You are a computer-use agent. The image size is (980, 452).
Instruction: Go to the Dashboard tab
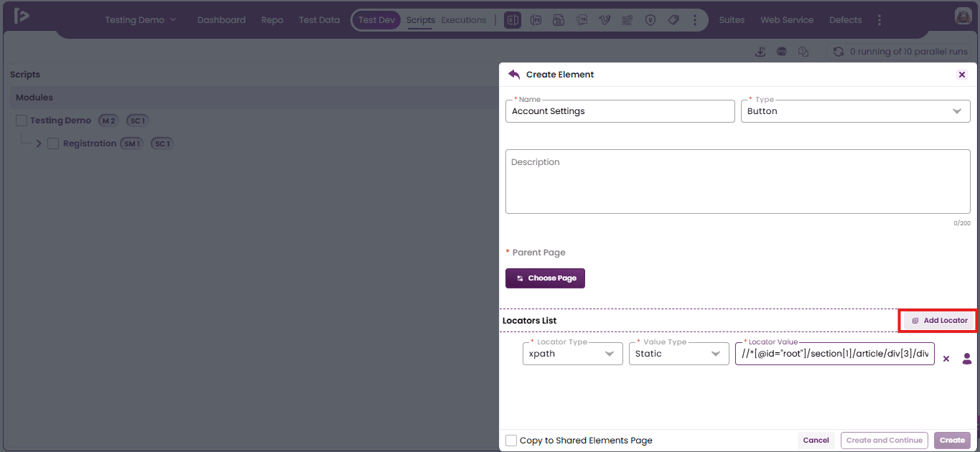click(x=221, y=20)
